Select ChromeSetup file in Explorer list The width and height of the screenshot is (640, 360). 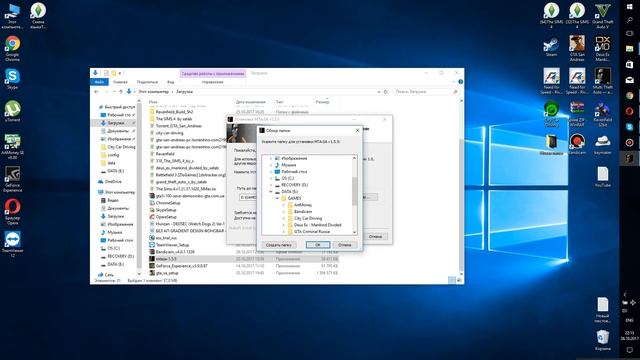(168, 203)
